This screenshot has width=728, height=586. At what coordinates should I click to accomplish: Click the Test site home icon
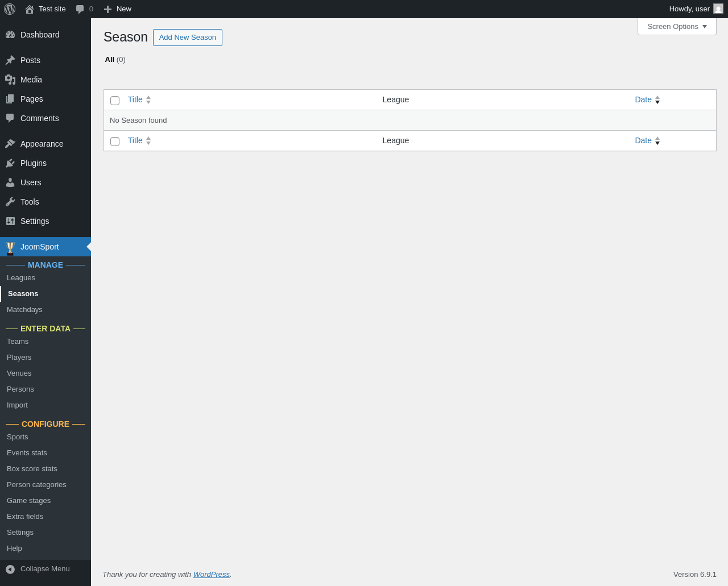click(x=30, y=9)
